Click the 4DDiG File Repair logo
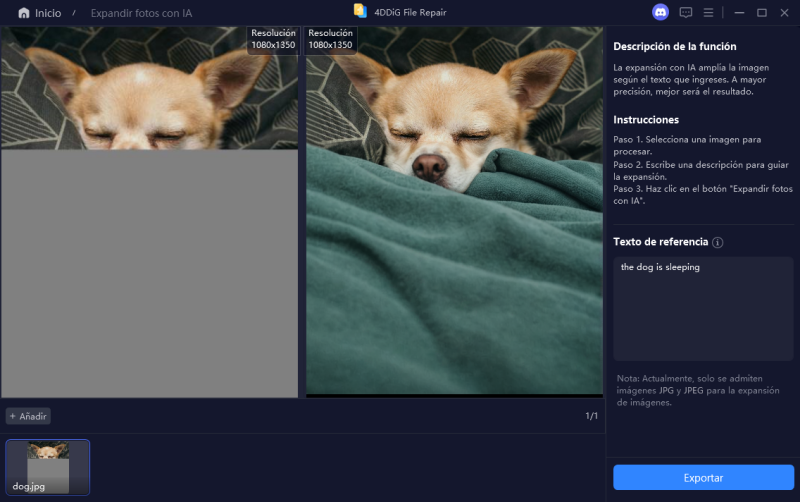 (360, 11)
